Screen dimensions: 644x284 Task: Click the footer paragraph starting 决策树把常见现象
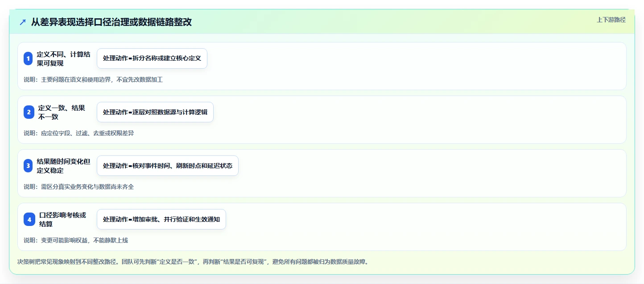pos(193,262)
